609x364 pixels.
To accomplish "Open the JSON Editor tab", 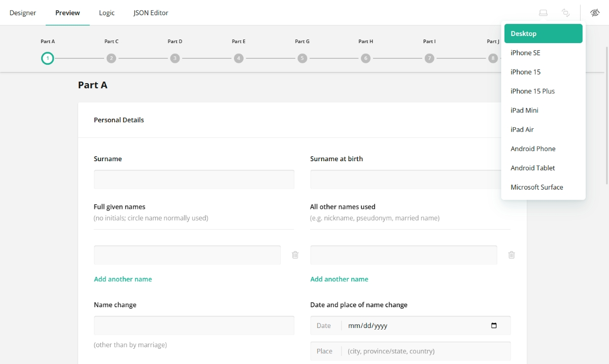I will pos(151,13).
